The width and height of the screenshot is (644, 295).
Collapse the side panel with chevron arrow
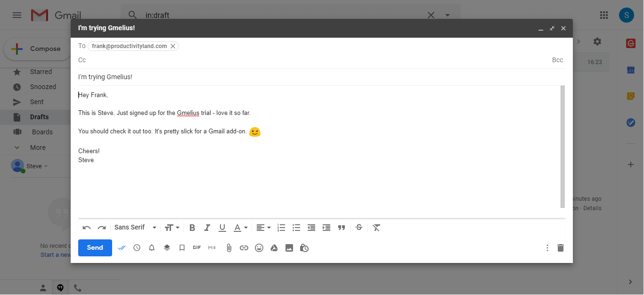631,282
